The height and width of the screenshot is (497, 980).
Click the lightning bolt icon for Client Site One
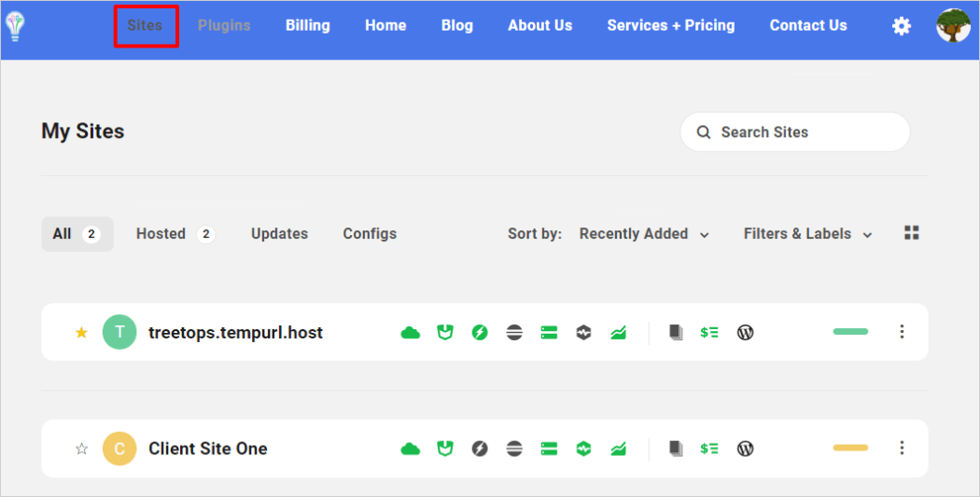[480, 449]
